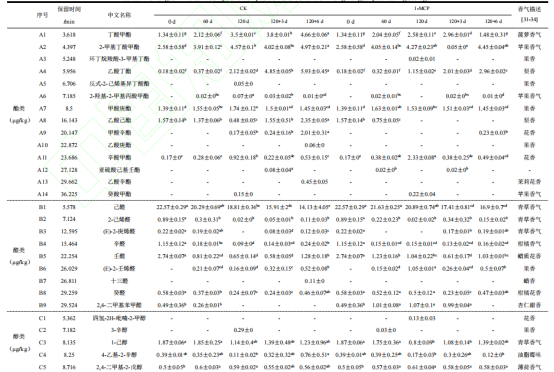
Task: Select retention time '3.618'
Action: tap(69, 35)
